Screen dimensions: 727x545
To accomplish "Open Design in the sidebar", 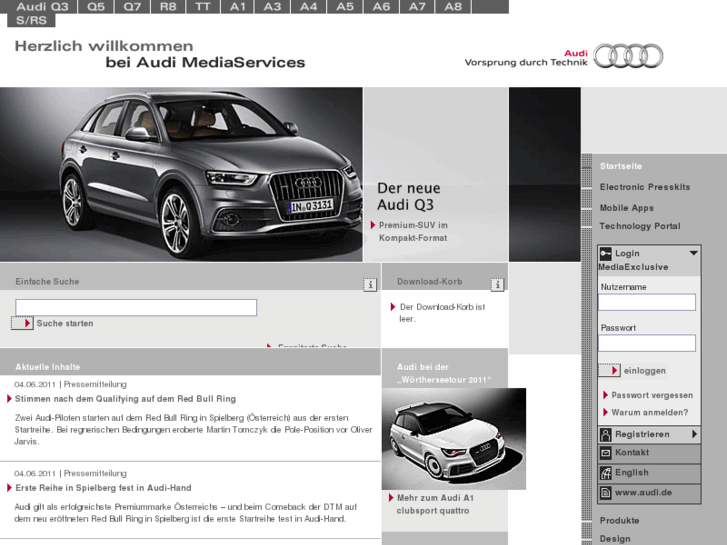I will [x=615, y=539].
